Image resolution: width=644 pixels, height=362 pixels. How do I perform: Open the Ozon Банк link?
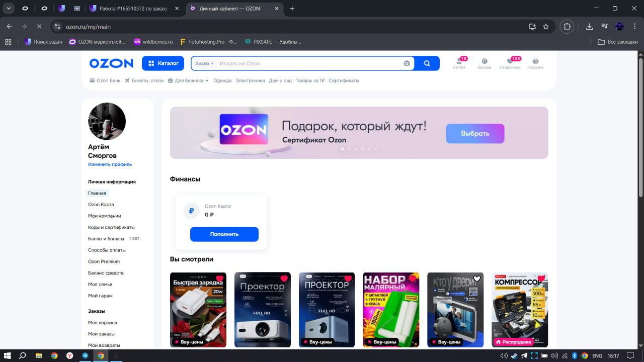pyautogui.click(x=105, y=80)
